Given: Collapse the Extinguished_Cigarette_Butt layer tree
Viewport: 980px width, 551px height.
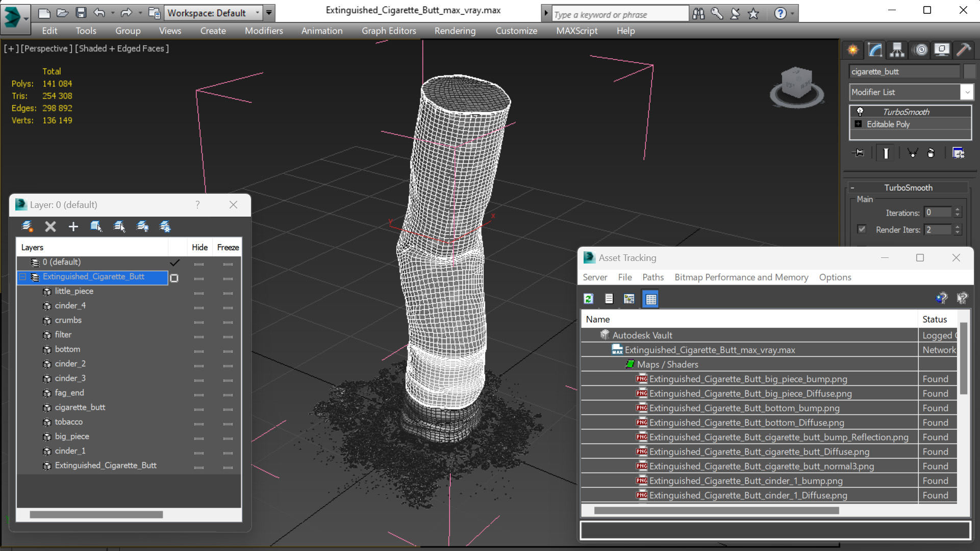Looking at the screenshot, I should click(x=23, y=277).
